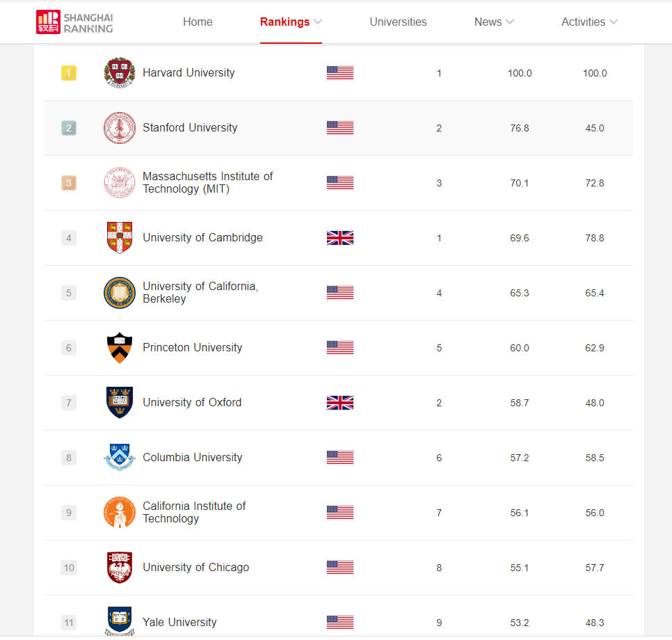672x640 pixels.
Task: Click the US flag in Stanford row
Action: point(340,128)
